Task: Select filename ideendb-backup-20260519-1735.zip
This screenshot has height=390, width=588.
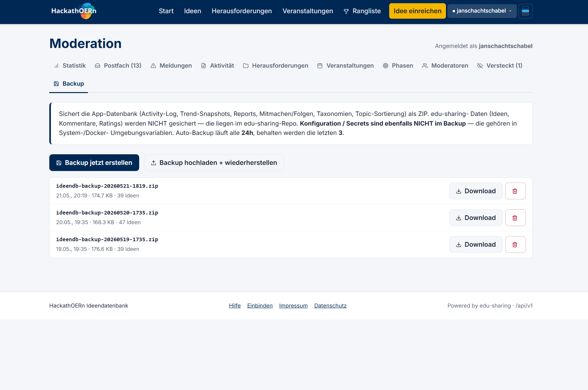Action: point(107,239)
